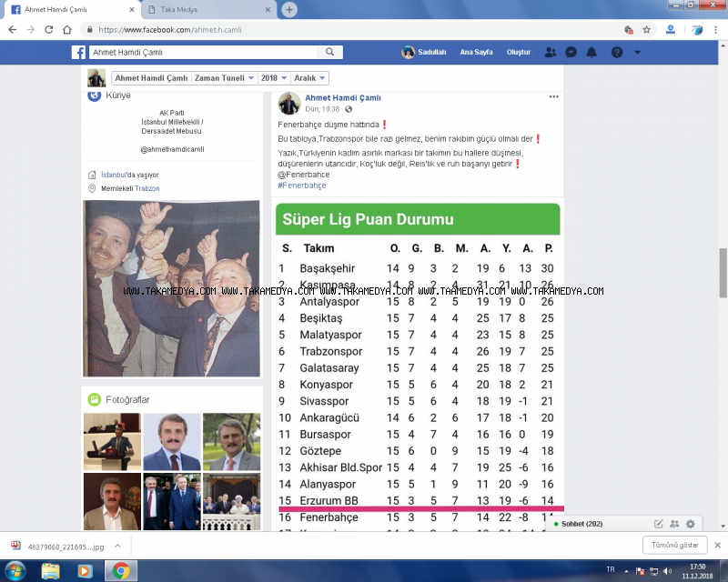Go to browser home page icon
Image resolution: width=728 pixels, height=582 pixels.
coord(67,30)
